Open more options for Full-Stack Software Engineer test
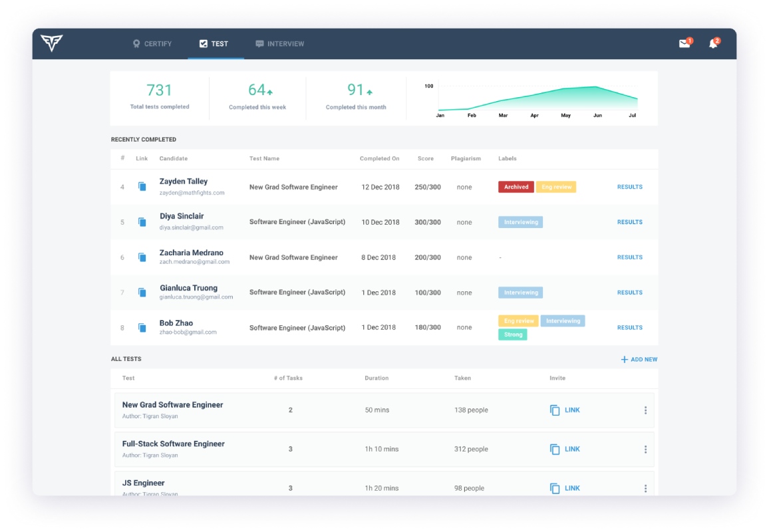 [645, 450]
